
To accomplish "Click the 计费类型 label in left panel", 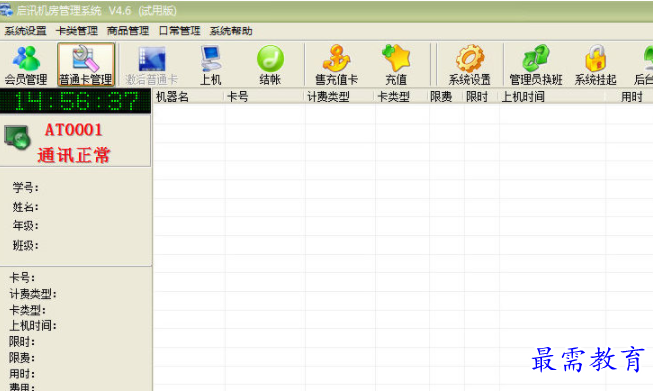I will (x=33, y=294).
